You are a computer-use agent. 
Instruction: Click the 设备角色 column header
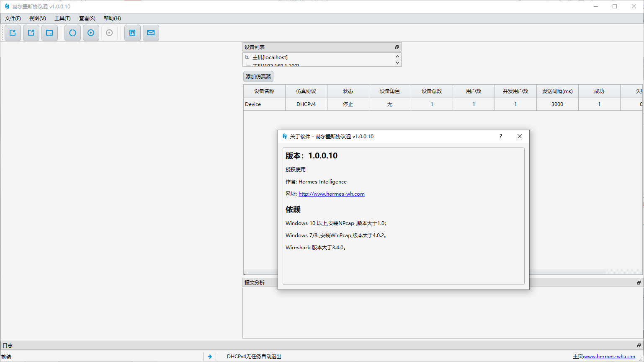[390, 91]
